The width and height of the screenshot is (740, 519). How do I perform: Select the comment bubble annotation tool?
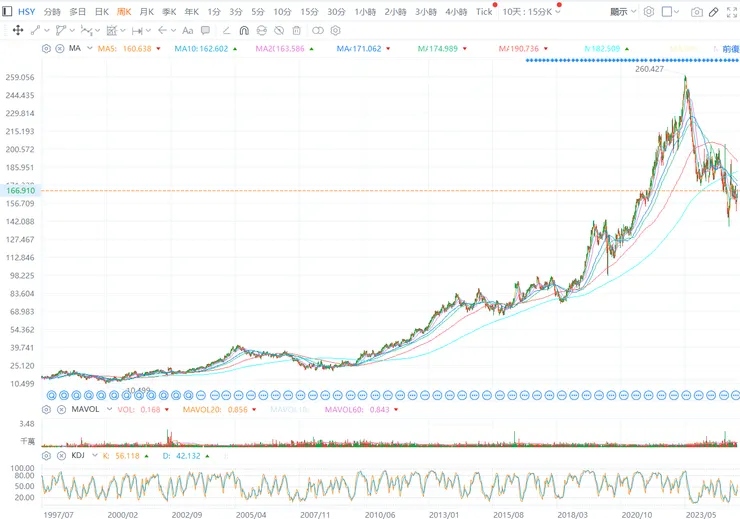(x=205, y=31)
